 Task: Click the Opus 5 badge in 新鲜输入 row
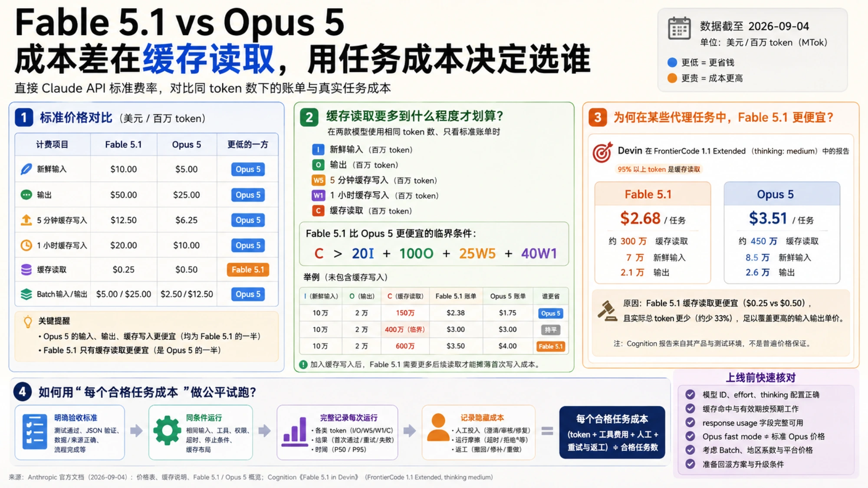coord(248,169)
